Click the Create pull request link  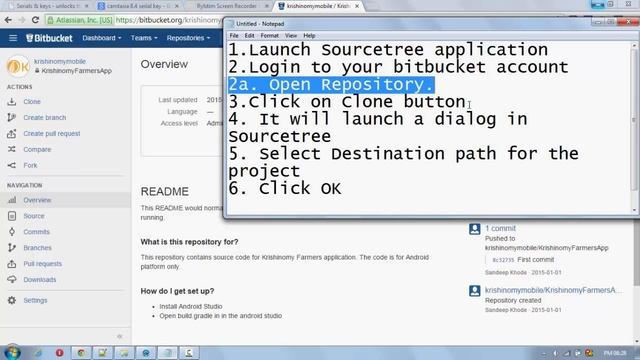[51, 133]
